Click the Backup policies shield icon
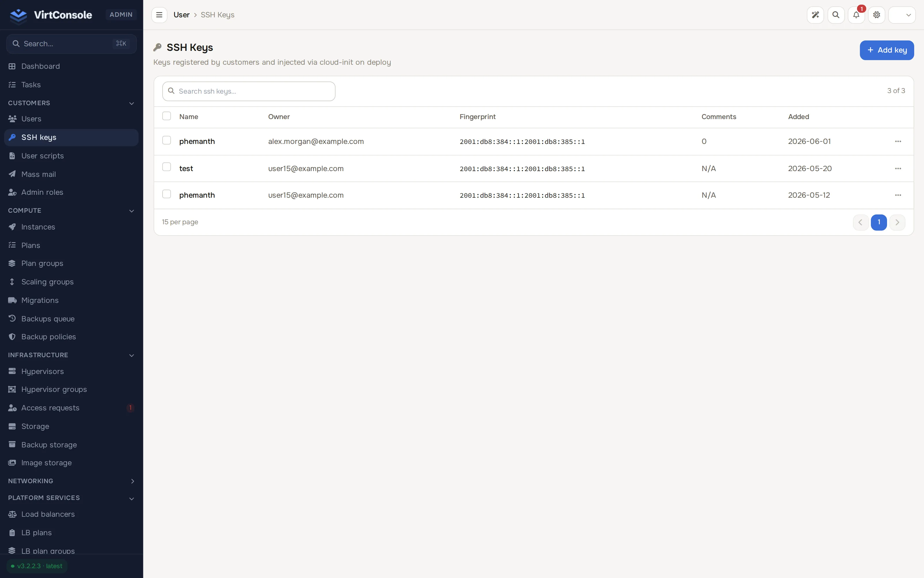The image size is (924, 578). 12,337
